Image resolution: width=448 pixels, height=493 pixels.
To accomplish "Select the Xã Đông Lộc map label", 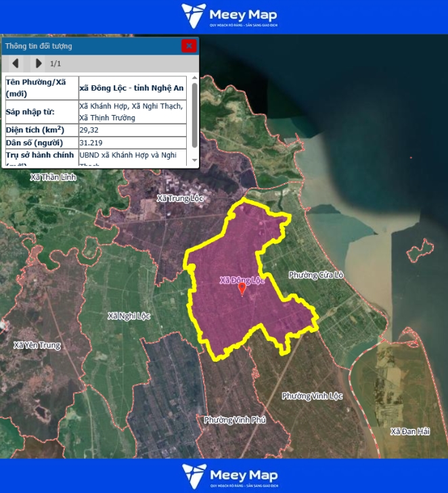I will pyautogui.click(x=242, y=279).
